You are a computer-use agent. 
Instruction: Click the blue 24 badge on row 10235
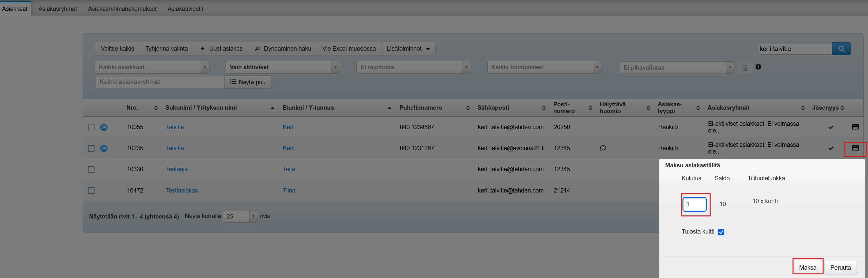[x=104, y=148]
